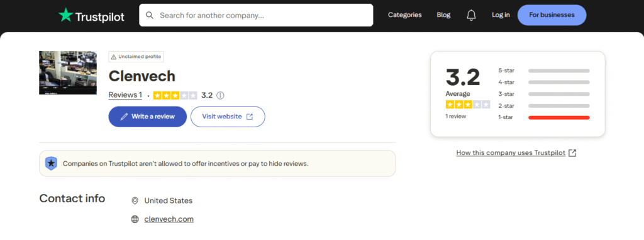Click the Write a review button
This screenshot has width=644, height=240.
[147, 117]
